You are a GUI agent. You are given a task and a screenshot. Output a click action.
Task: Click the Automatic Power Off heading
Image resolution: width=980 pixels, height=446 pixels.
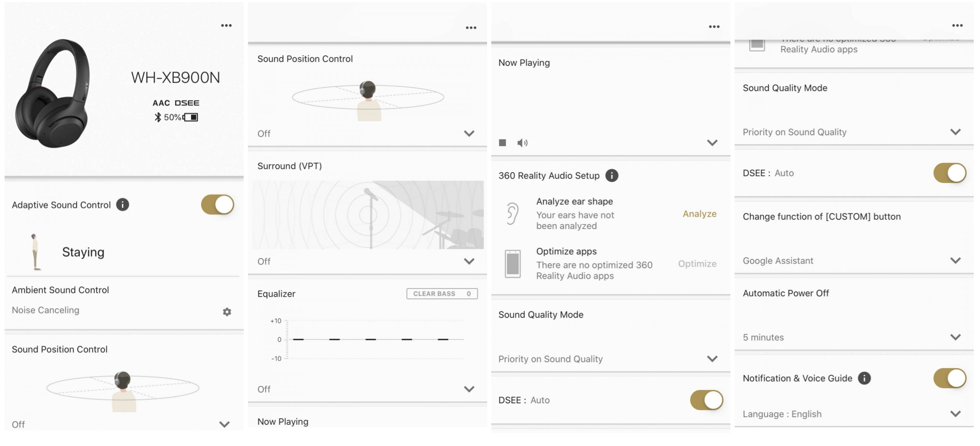pyautogui.click(x=786, y=293)
